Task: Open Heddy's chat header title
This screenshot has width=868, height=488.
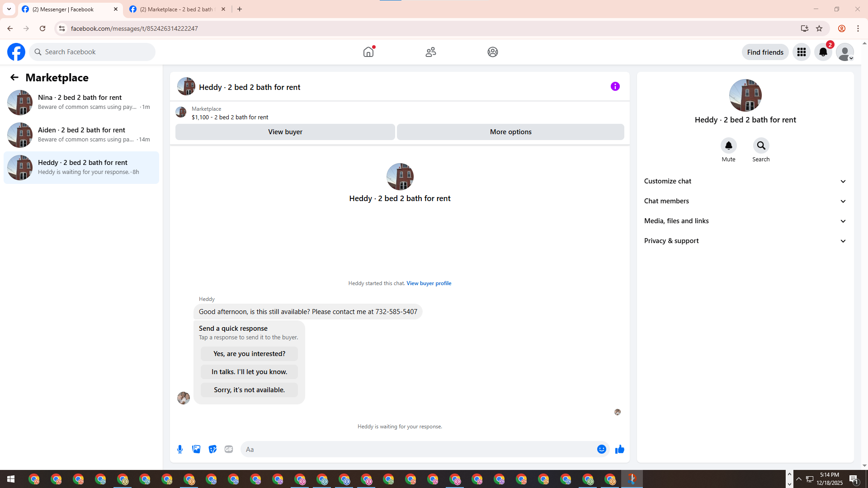Action: 250,87
